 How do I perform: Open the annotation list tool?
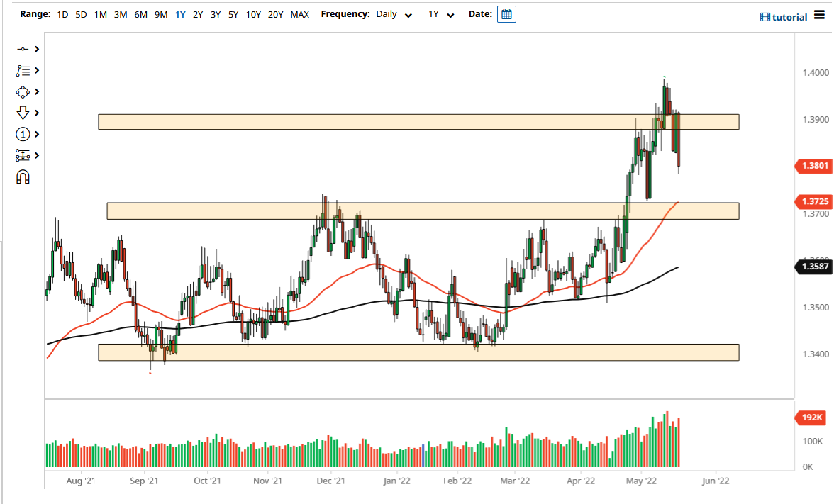pyautogui.click(x=23, y=71)
